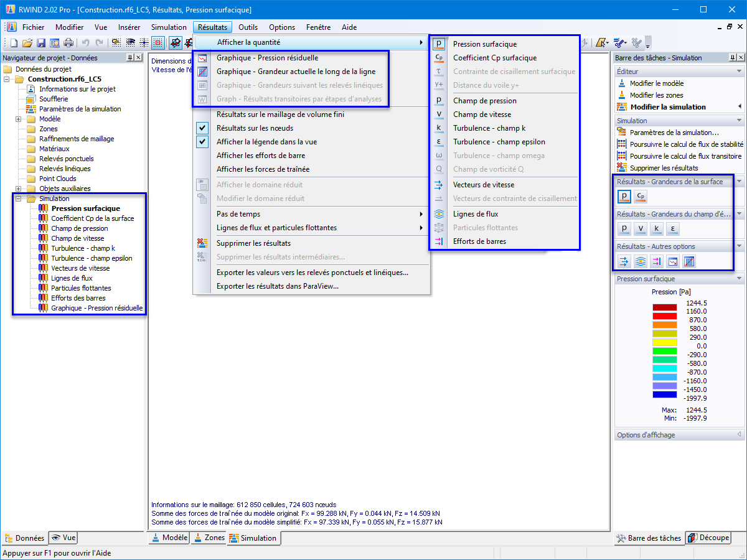Screen dimensions: 747x560
Task: Click the Efforts de barres submenu icon
Action: [x=439, y=241]
